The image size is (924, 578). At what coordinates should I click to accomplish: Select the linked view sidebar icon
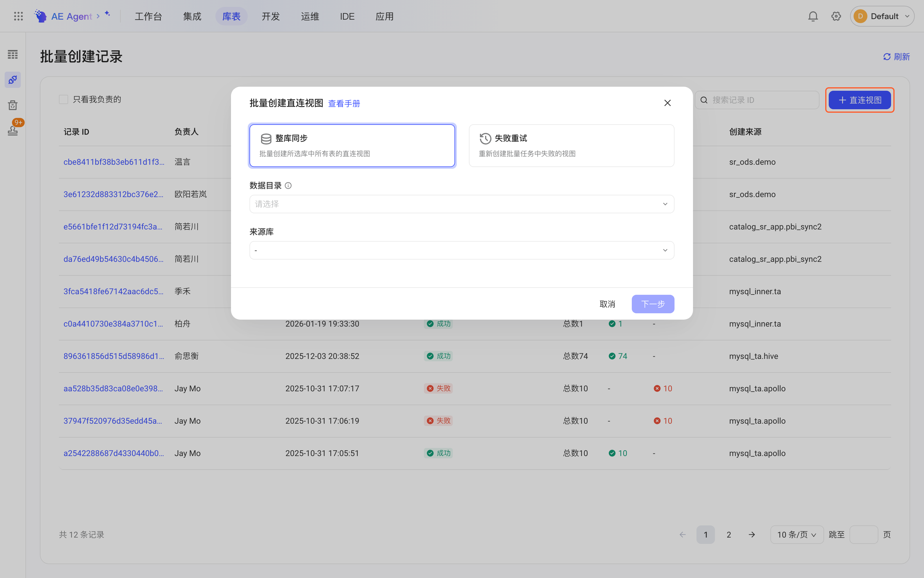(x=13, y=80)
